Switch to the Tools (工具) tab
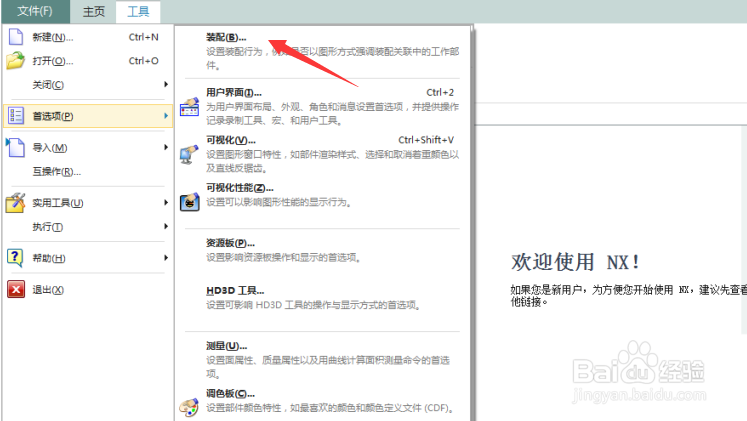The height and width of the screenshot is (421, 747). [x=138, y=11]
